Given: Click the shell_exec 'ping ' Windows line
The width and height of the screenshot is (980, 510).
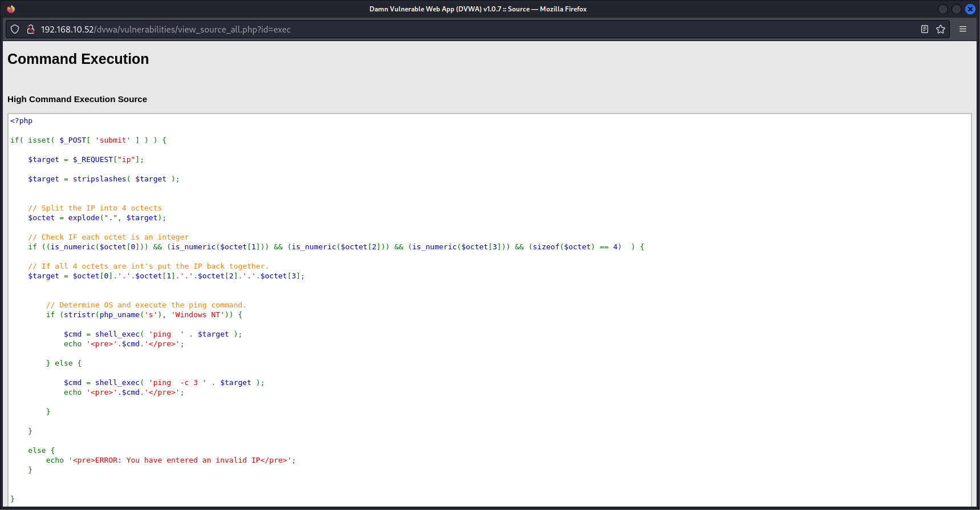Looking at the screenshot, I should coord(153,334).
